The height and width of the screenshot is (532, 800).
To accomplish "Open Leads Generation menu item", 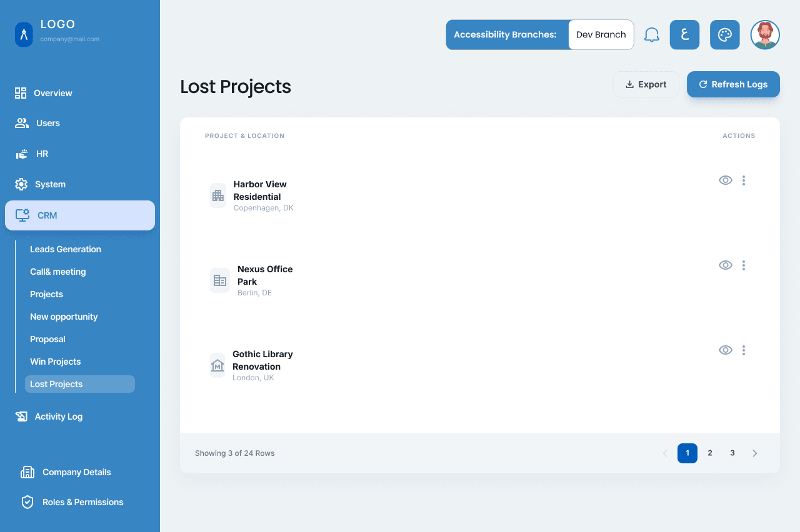I will point(66,249).
